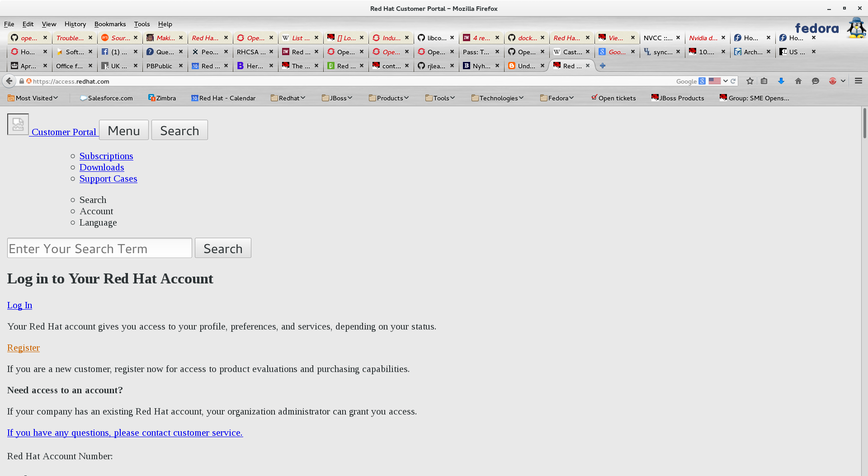The image size is (868, 476).
Task: Close the 'RHCSA' tab
Action: click(x=271, y=52)
